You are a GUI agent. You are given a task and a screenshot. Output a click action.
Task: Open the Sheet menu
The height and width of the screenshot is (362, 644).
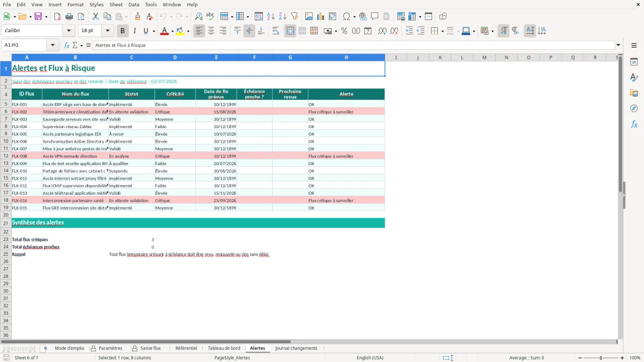click(x=116, y=4)
